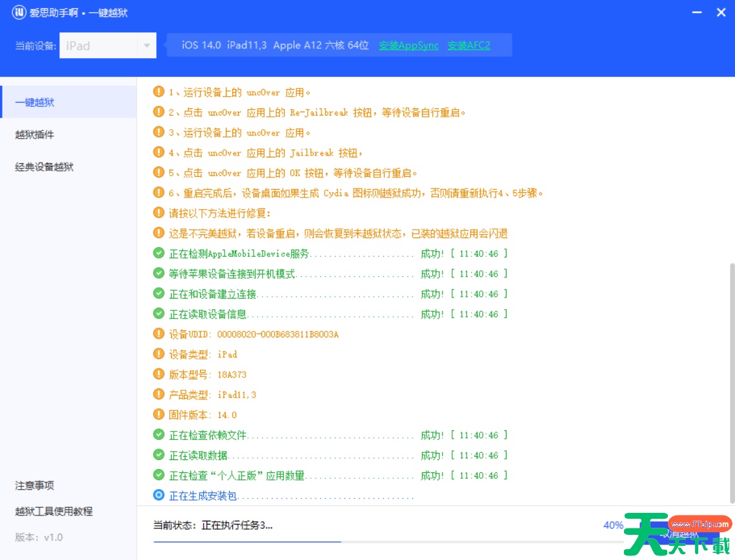Screen dimensions: 735x560
Task: Click the 安装AppSync link
Action: coord(408,45)
